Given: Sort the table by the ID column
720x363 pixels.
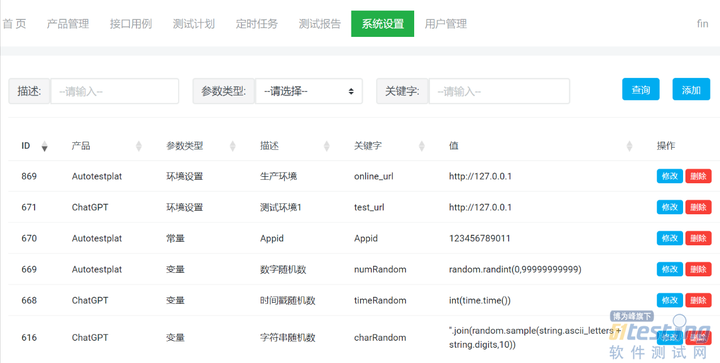Looking at the screenshot, I should pyautogui.click(x=45, y=146).
